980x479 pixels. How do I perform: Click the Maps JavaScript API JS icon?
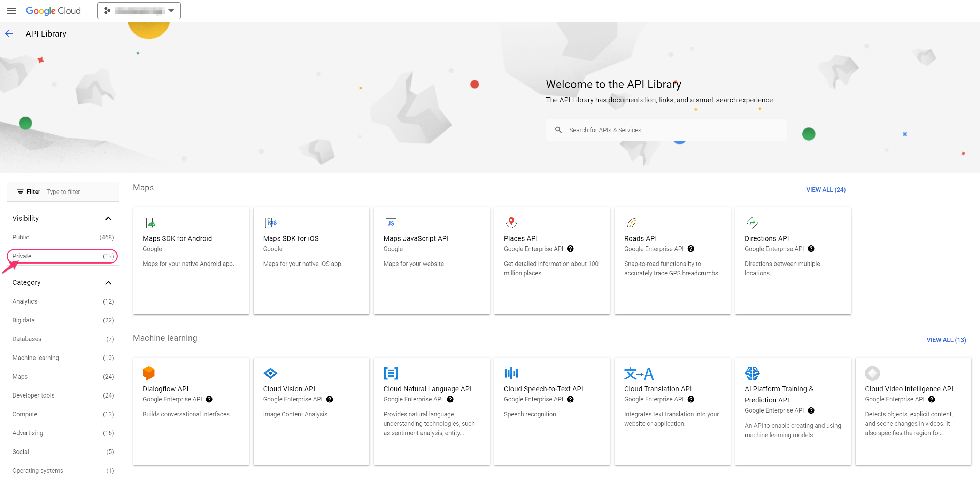[x=391, y=223]
